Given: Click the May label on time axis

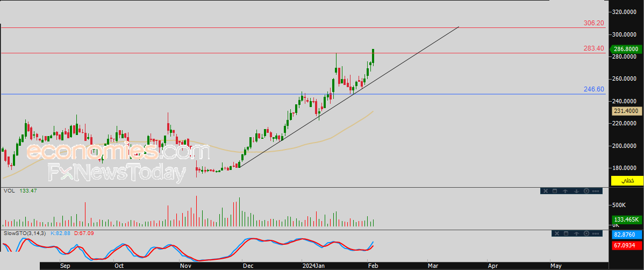Looking at the screenshot, I should (x=556, y=266).
